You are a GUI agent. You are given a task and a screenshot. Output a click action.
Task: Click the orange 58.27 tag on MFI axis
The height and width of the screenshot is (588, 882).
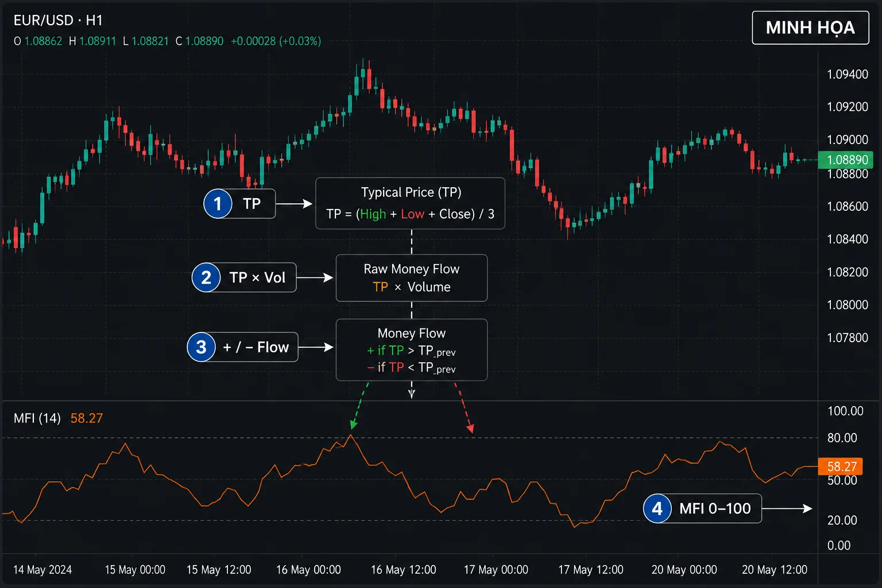point(841,466)
